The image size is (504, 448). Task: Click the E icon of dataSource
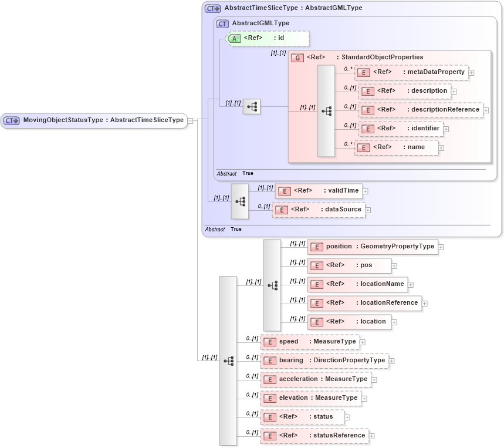click(x=282, y=210)
